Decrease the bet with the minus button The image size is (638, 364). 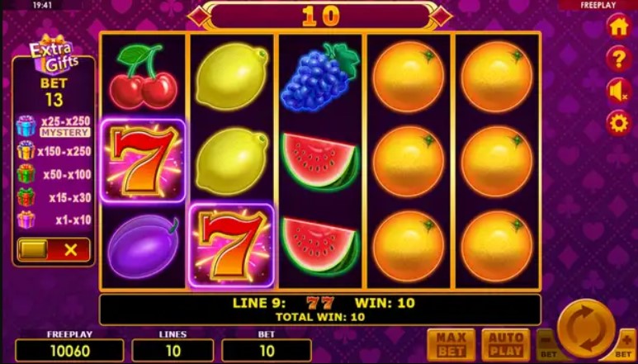[548, 345]
